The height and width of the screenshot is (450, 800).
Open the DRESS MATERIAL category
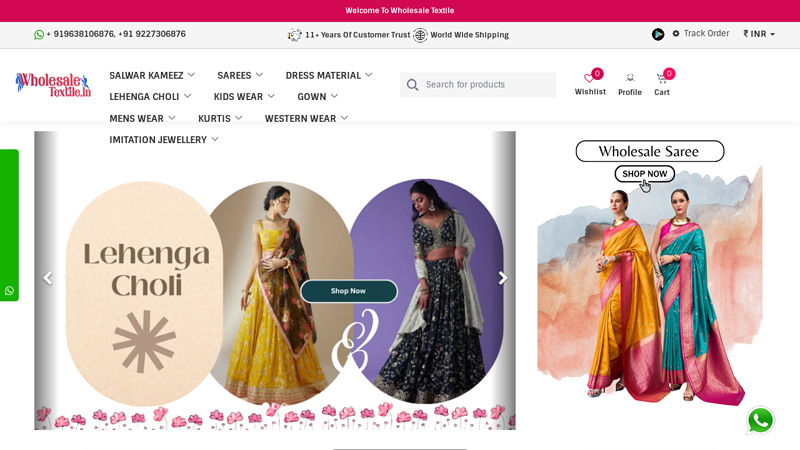click(x=323, y=76)
